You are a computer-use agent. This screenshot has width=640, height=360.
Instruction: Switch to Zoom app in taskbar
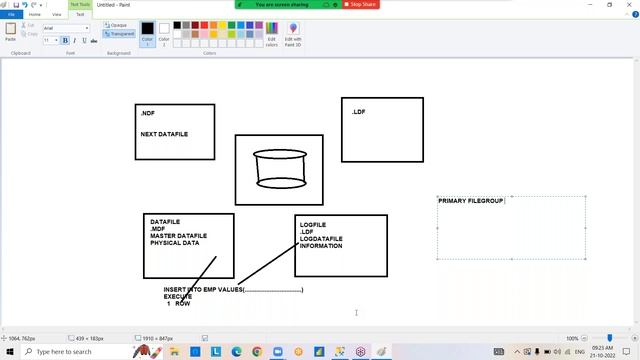click(278, 351)
